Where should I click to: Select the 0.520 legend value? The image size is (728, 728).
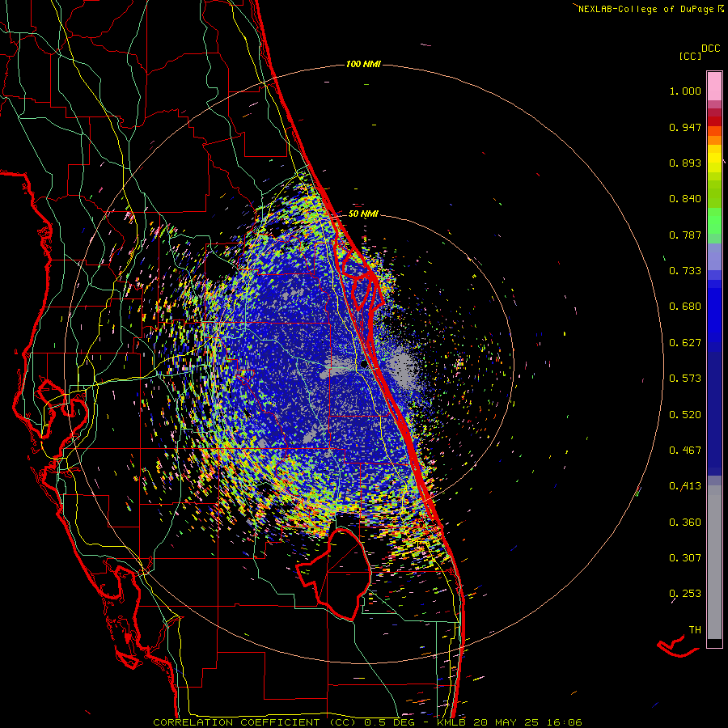click(685, 415)
